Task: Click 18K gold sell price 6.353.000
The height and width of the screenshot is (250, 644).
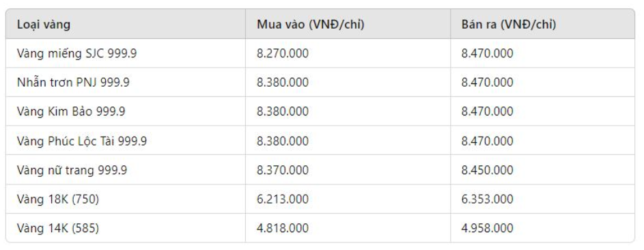Action: (x=487, y=199)
